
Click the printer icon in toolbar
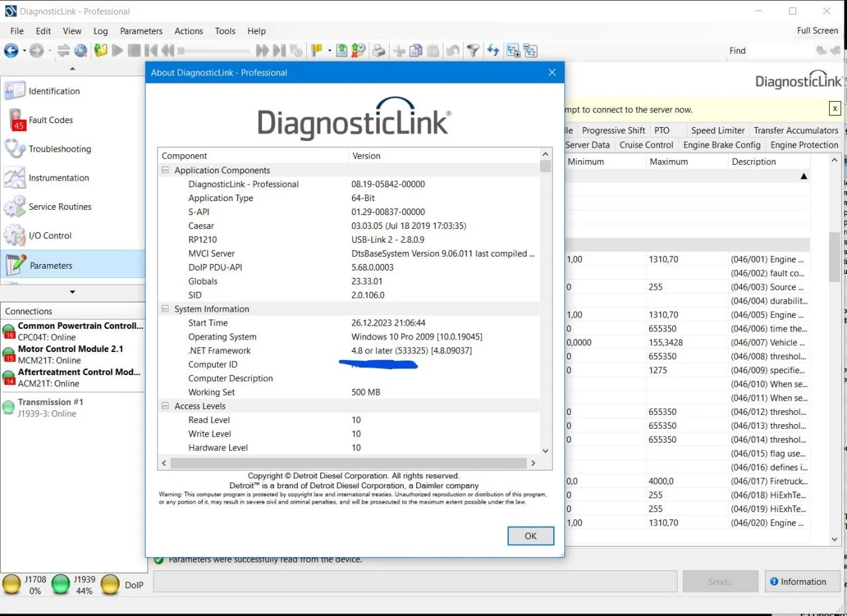pos(379,50)
